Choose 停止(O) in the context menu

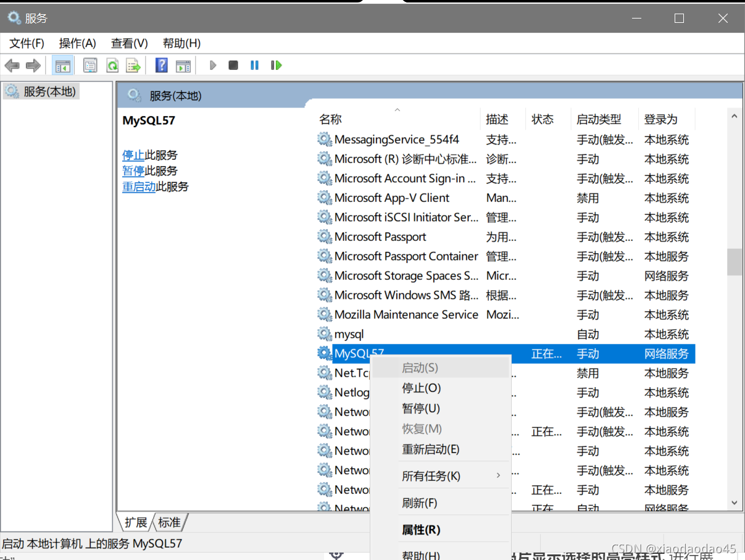pos(439,388)
